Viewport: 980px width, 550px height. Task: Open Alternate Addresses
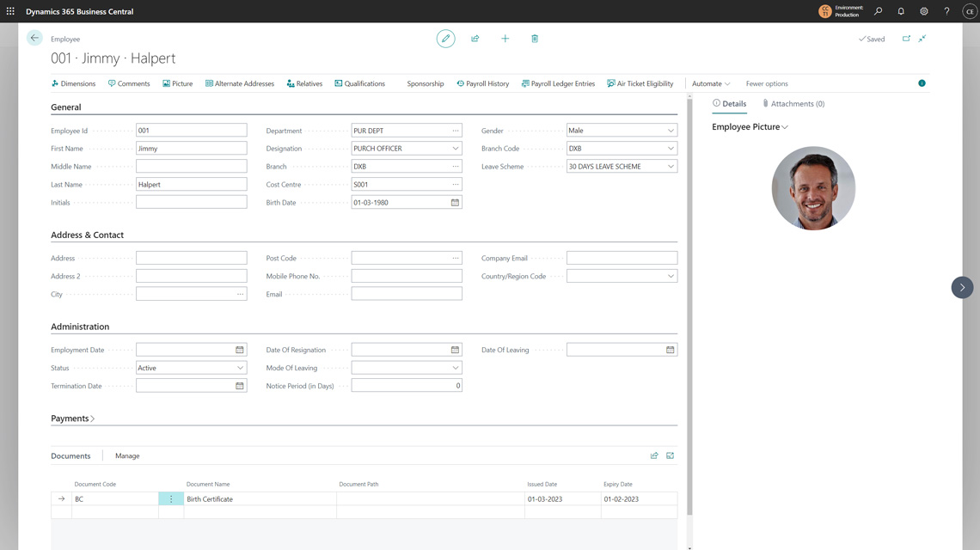pyautogui.click(x=239, y=83)
